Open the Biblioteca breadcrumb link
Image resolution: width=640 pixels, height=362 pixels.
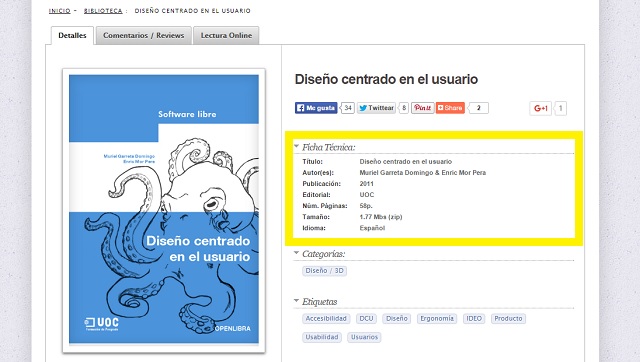pyautogui.click(x=103, y=11)
